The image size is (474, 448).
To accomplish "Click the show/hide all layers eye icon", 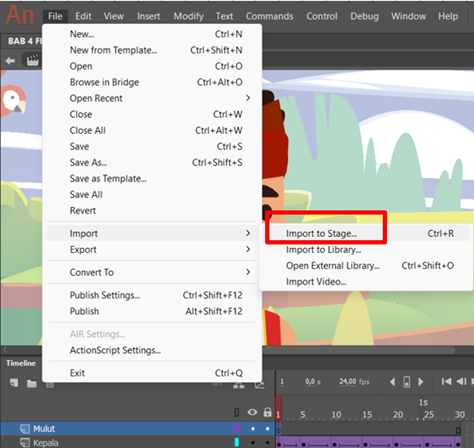I will click(x=252, y=412).
